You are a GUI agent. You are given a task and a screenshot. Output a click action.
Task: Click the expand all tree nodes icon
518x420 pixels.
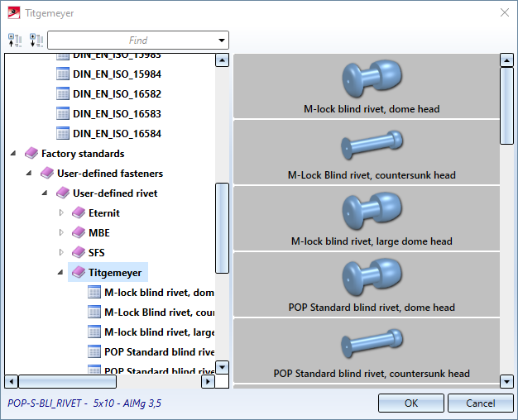36,41
